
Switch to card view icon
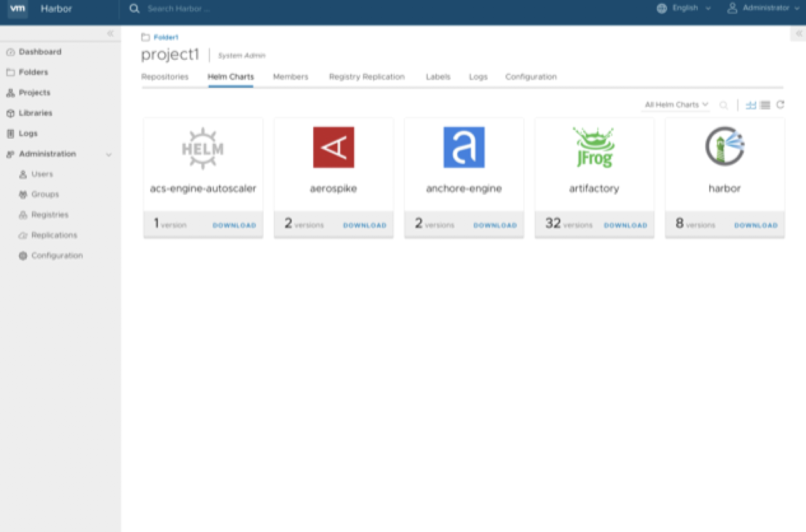click(751, 105)
